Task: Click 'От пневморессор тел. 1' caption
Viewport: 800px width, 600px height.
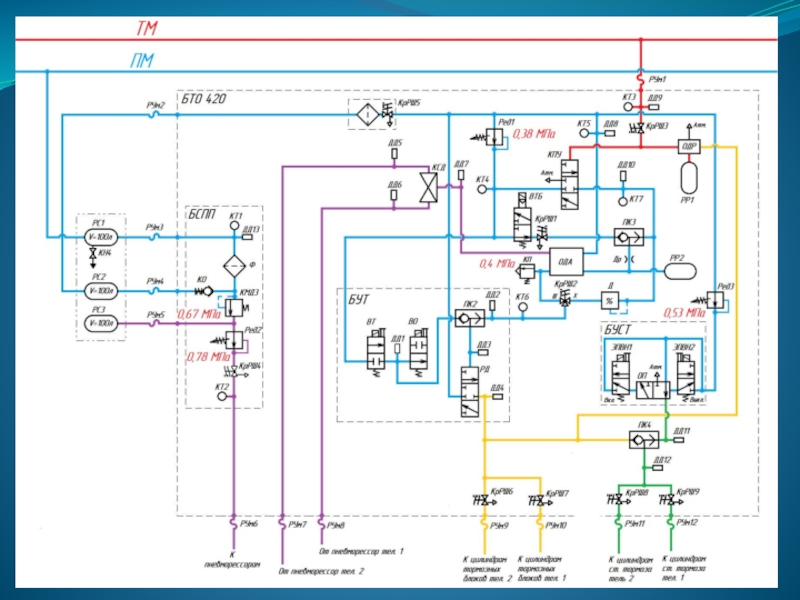Action: (x=361, y=552)
